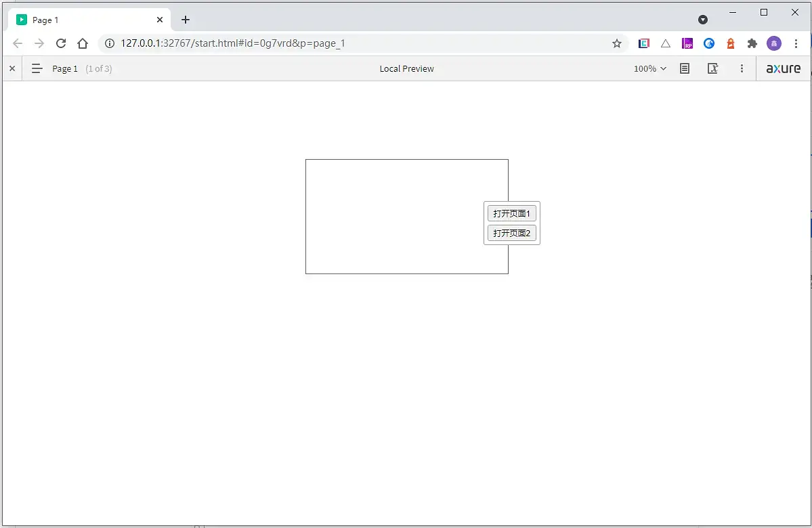
Task: Reload the browser page
Action: (61, 43)
